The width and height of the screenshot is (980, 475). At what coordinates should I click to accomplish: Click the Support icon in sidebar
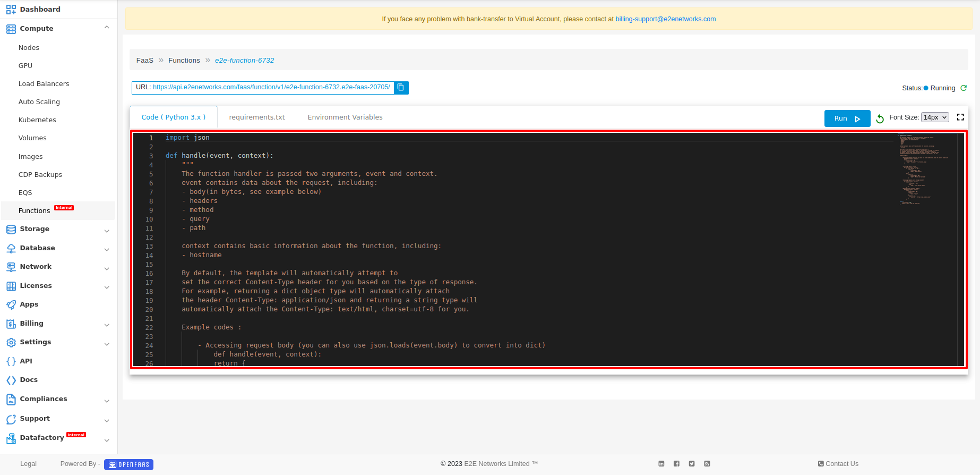pos(11,419)
